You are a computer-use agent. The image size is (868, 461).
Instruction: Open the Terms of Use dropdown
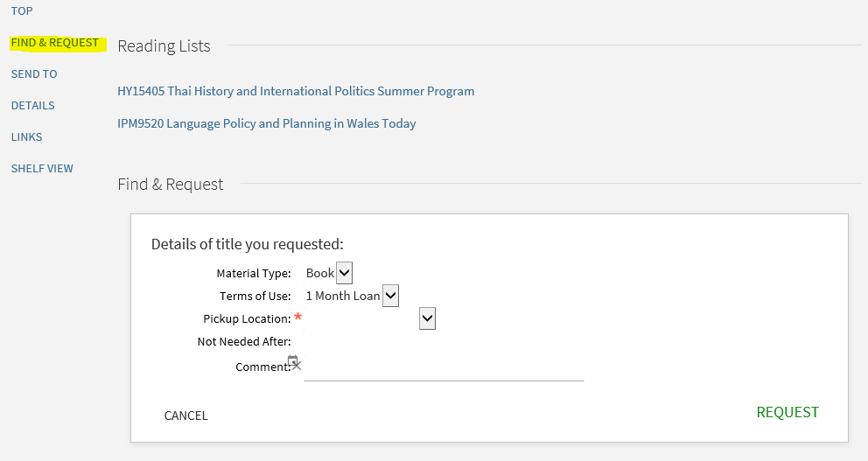point(390,296)
